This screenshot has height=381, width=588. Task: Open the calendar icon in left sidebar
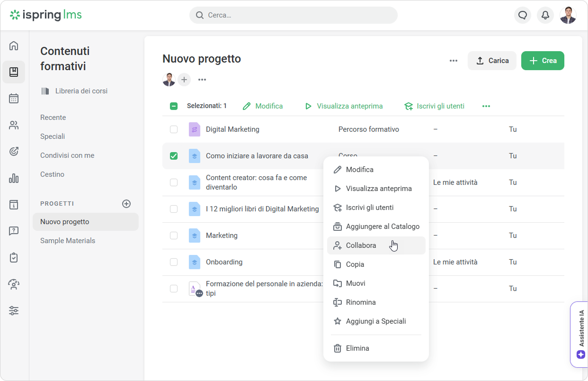pyautogui.click(x=14, y=99)
